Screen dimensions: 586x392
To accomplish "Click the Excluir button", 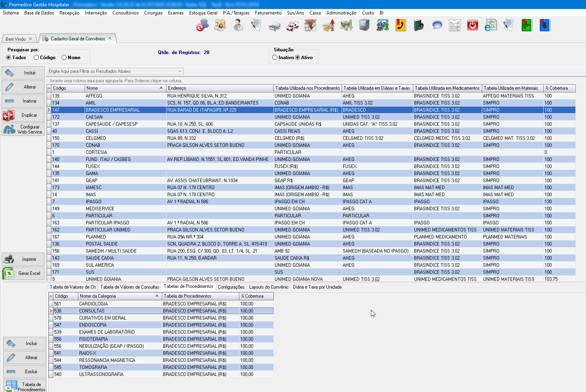I will [25, 372].
